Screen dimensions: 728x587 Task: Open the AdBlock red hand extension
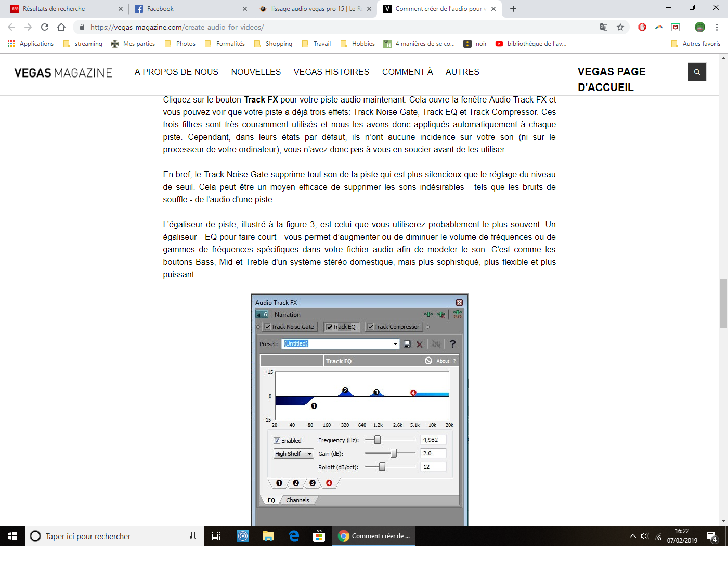pyautogui.click(x=642, y=27)
